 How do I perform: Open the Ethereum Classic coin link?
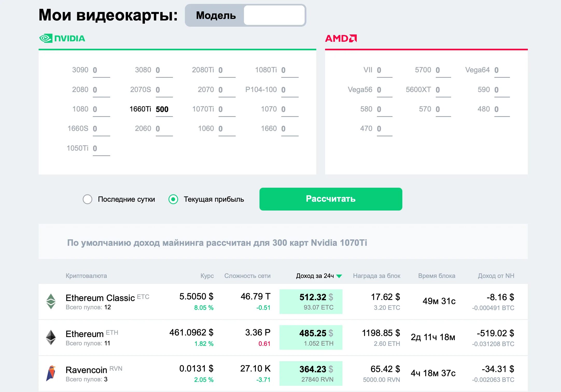[100, 298]
